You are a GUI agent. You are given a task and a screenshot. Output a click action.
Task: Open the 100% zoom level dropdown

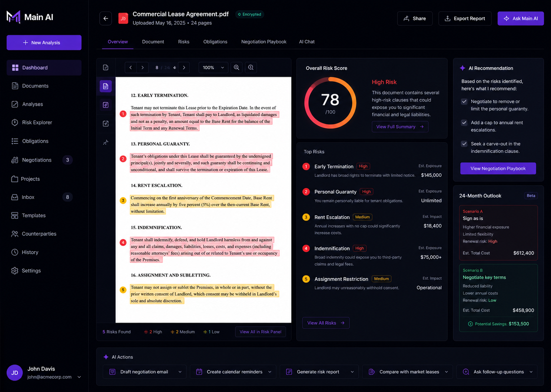213,67
